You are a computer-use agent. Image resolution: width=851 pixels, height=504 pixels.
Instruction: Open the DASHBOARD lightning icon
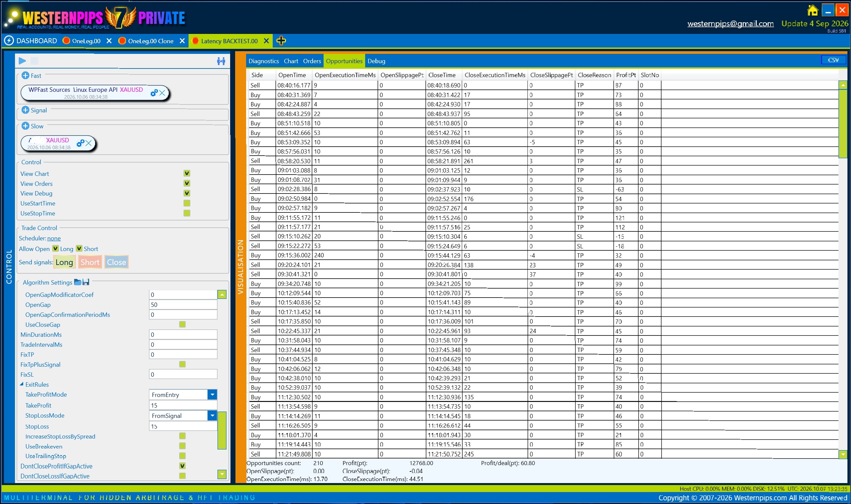(9, 41)
